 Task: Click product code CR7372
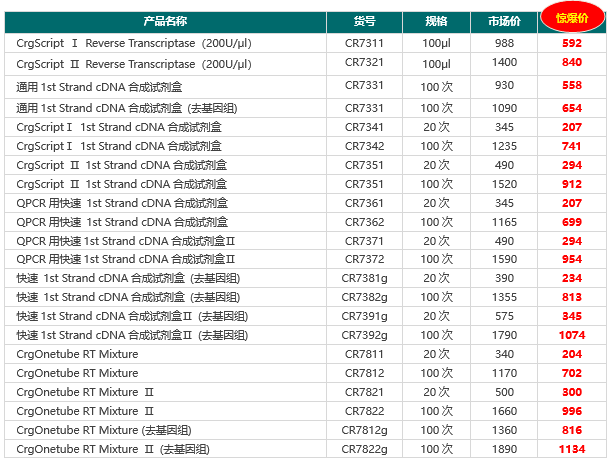(x=364, y=260)
